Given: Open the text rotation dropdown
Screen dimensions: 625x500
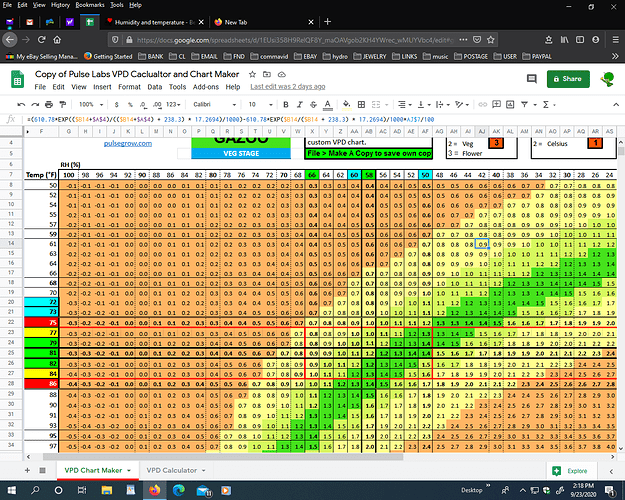Looking at the screenshot, I should coord(462,104).
